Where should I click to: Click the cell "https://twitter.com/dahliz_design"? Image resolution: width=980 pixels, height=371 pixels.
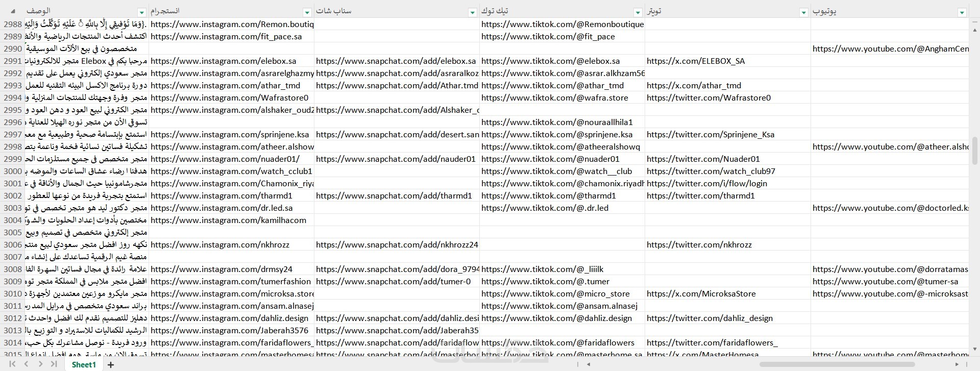click(x=728, y=318)
